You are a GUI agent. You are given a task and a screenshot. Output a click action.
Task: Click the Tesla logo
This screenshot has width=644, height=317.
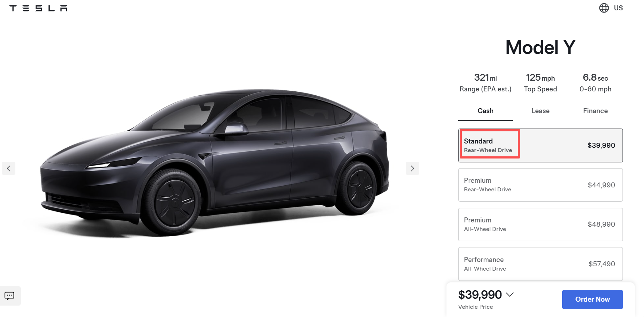[38, 8]
